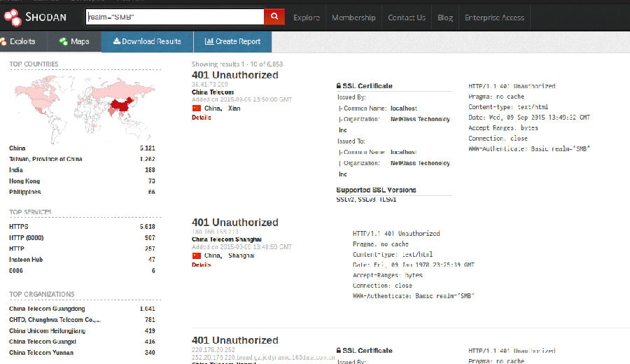Click the China flag beside Shanghai
Image resolution: width=630 pixels, height=364 pixels.
pos(197,255)
